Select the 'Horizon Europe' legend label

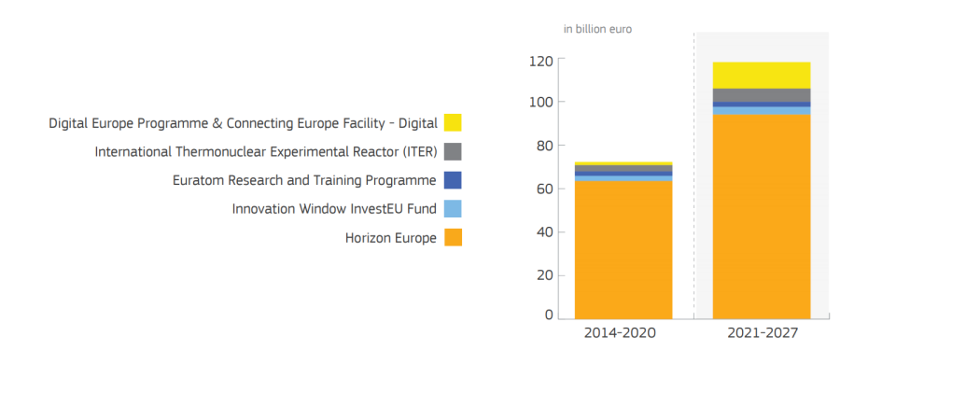(x=391, y=238)
